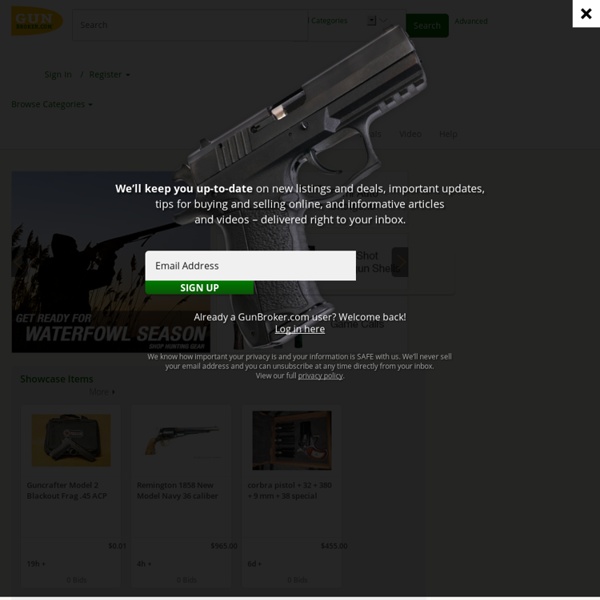This screenshot has height=600, width=600.
Task: Open the Help tab
Action: [x=448, y=134]
